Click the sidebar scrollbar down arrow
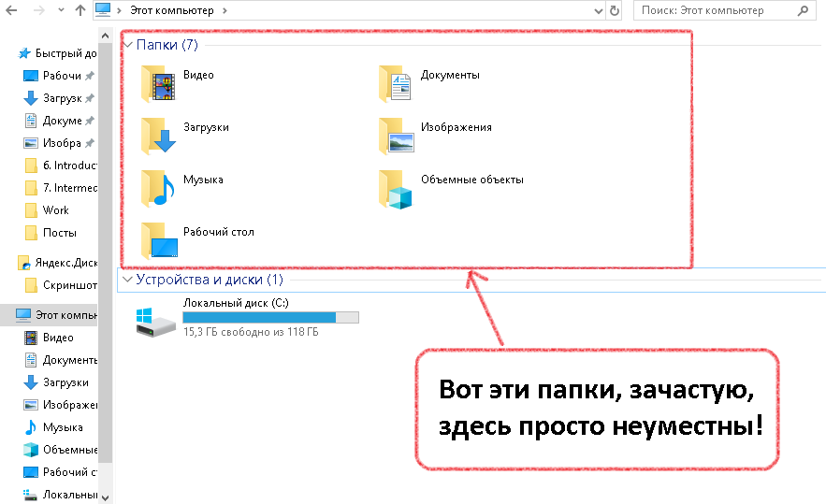This screenshot has width=826, height=504. 105,497
